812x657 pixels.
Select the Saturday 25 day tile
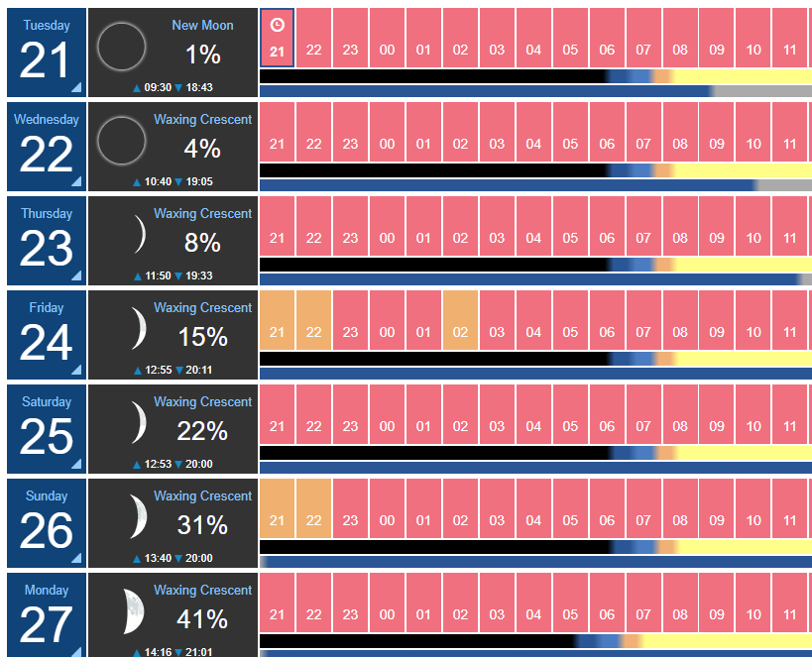point(47,429)
